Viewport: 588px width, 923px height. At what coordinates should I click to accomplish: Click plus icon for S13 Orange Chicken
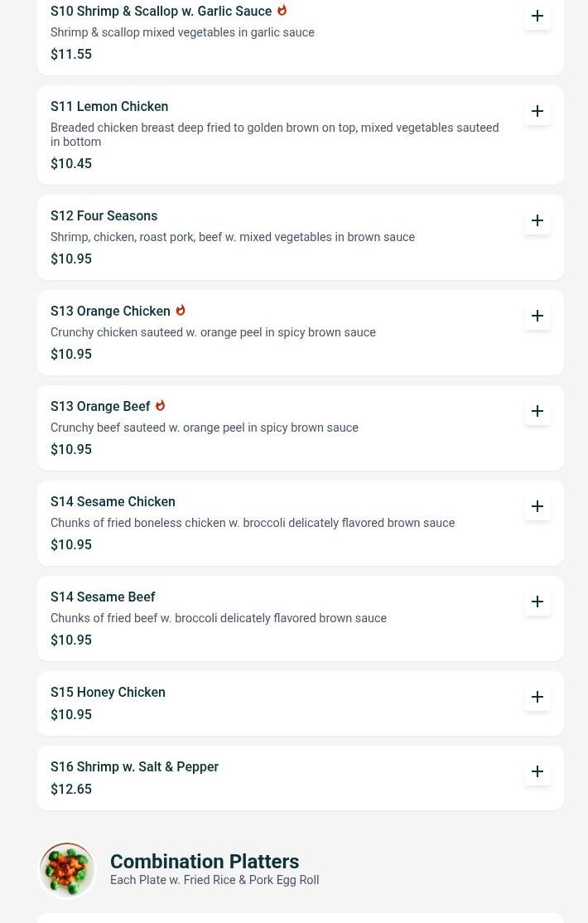537,317
